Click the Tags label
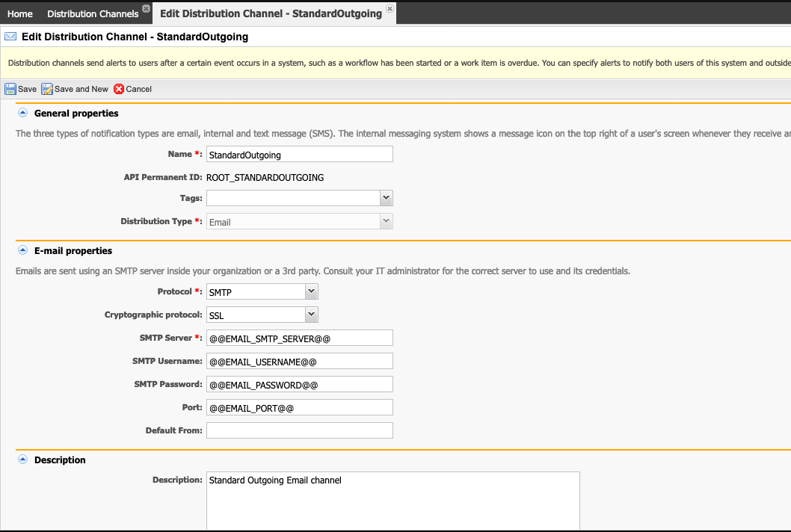 191,198
